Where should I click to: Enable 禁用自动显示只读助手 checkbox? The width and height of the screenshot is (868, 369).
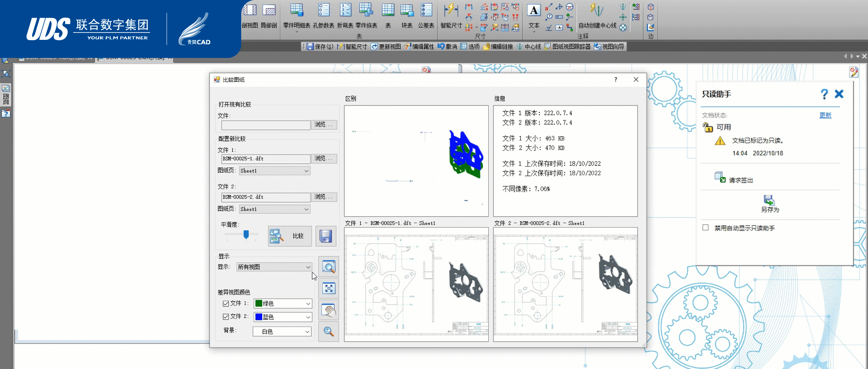[705, 228]
